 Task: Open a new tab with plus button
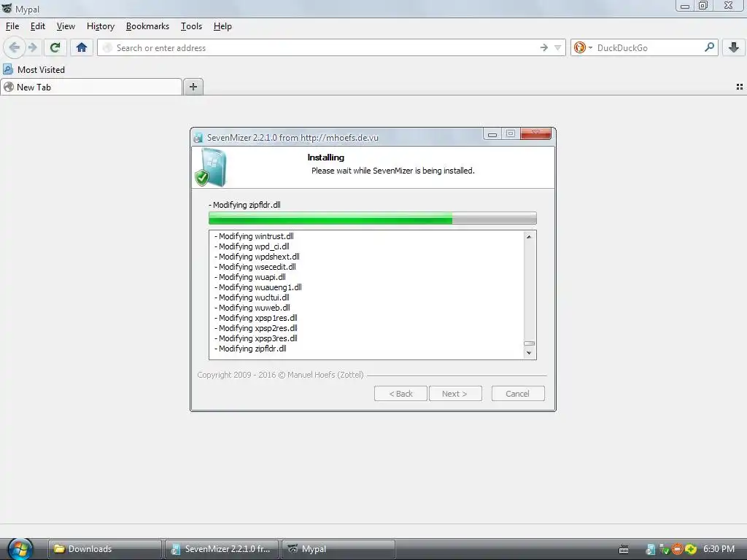193,87
